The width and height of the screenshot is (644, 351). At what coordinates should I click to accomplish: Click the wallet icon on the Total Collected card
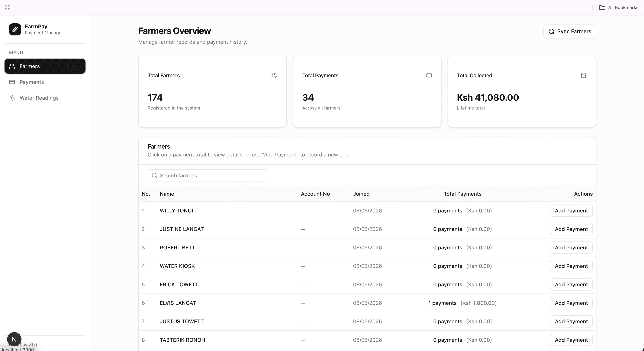pyautogui.click(x=584, y=75)
